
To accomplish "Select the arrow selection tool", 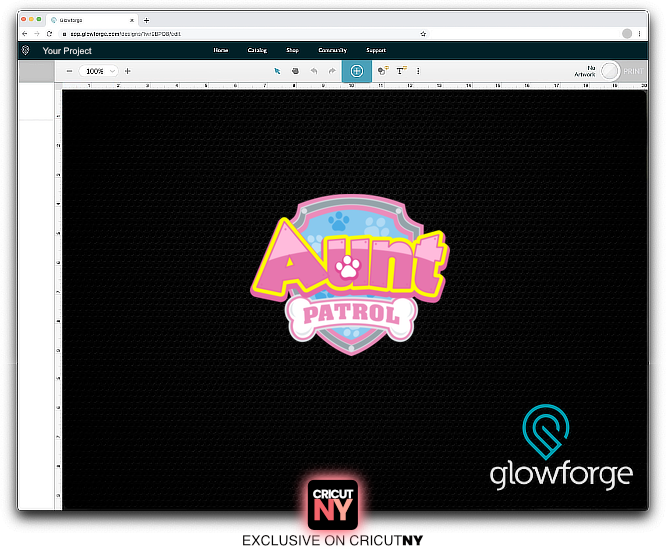I will pos(277,71).
